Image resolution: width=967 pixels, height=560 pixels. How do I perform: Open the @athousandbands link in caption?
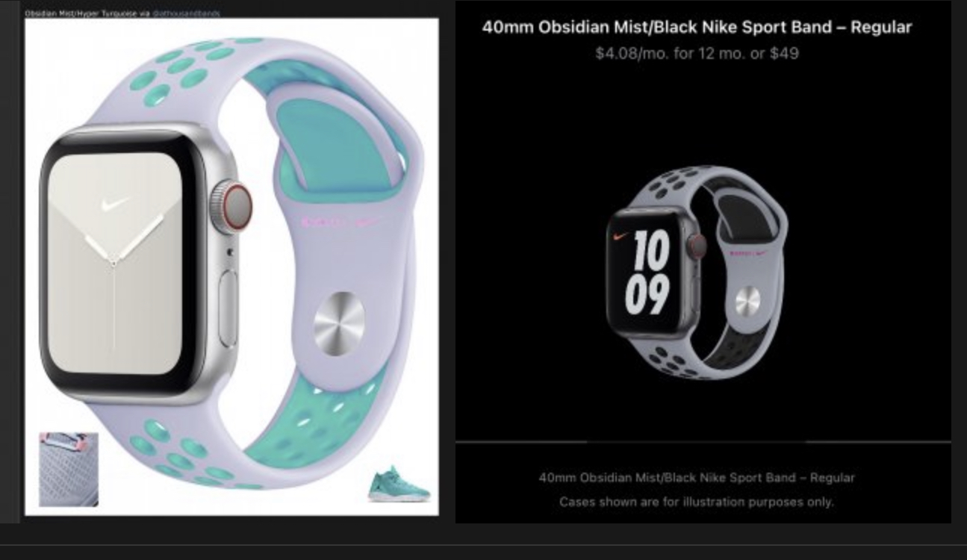pyautogui.click(x=187, y=13)
